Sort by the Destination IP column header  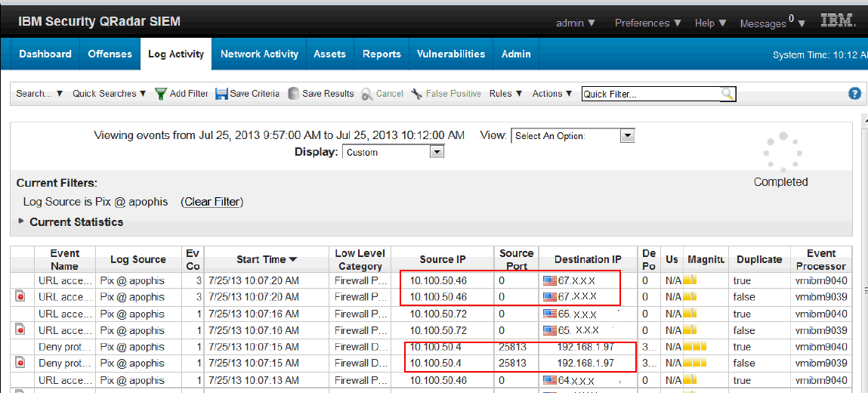pyautogui.click(x=588, y=259)
